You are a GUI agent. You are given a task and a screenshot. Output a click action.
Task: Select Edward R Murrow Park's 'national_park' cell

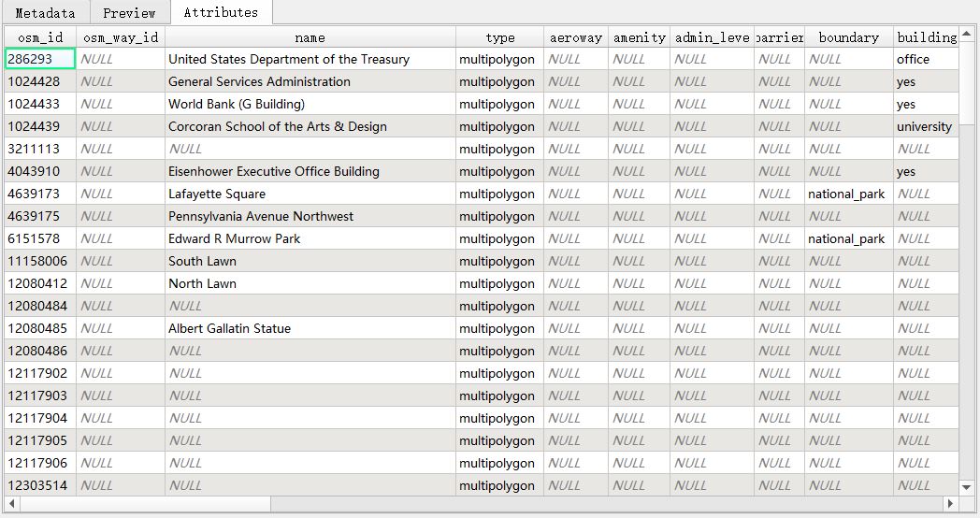coord(849,239)
